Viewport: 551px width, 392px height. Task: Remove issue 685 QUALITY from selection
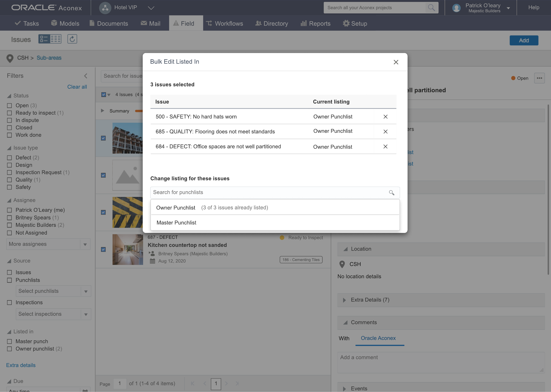(386, 132)
